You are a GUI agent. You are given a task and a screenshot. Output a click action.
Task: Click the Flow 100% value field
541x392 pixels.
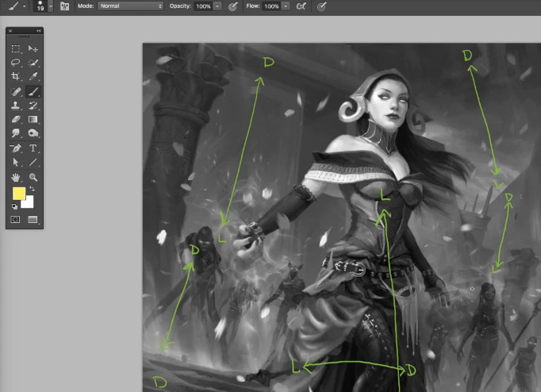pos(271,6)
